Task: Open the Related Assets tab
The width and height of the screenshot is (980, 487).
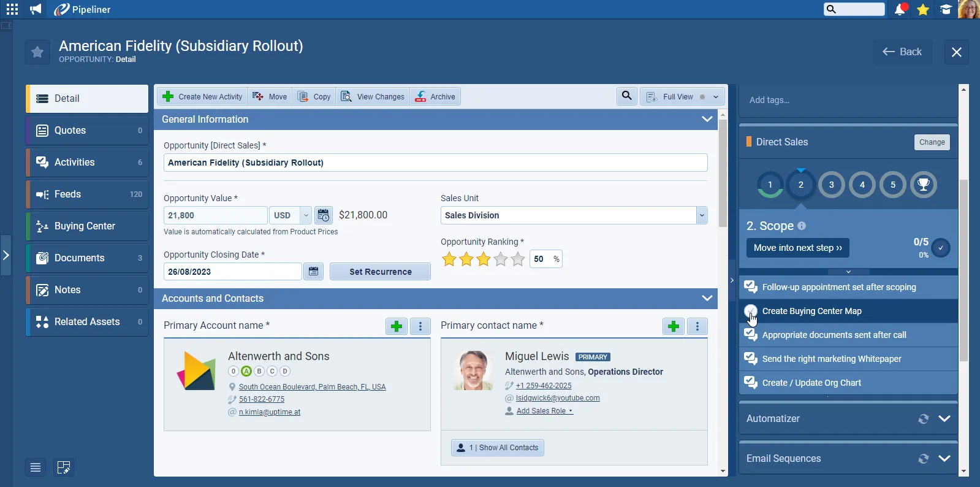Action: (87, 322)
